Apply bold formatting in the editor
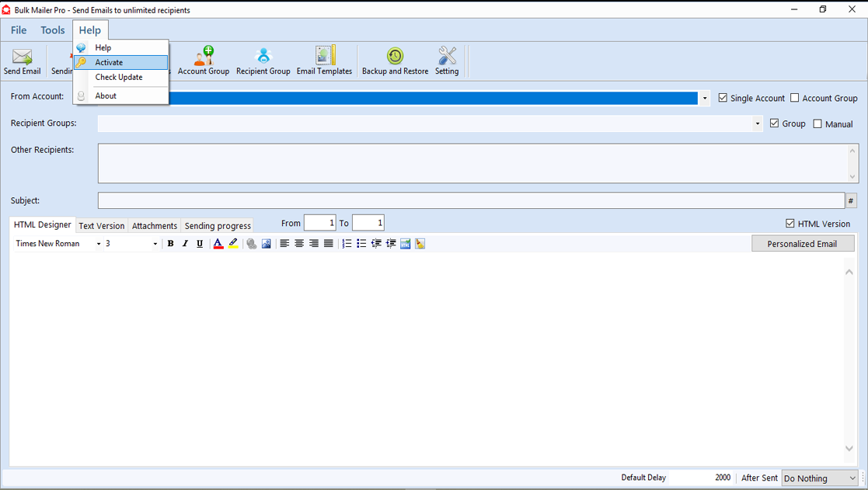The width and height of the screenshot is (868, 490). [x=170, y=243]
